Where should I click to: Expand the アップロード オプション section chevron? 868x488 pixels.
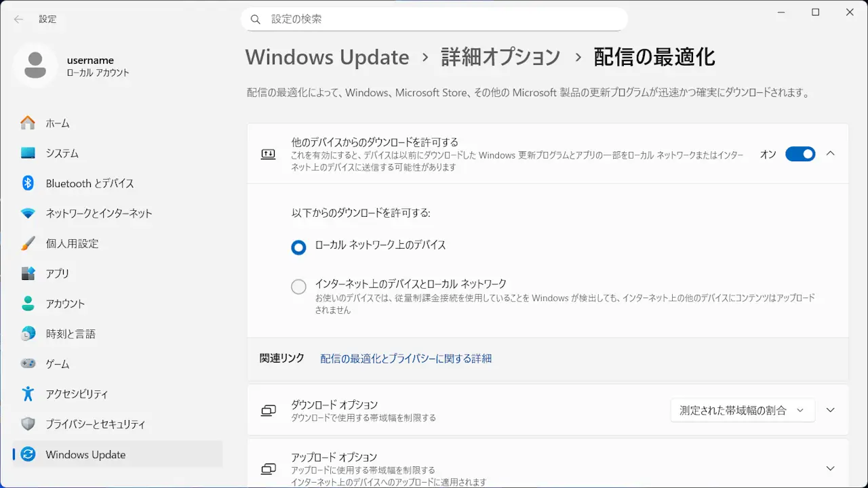831,468
